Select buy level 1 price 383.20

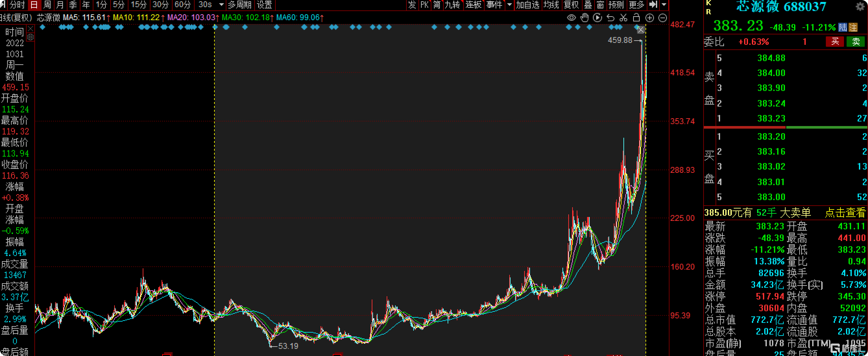point(771,137)
